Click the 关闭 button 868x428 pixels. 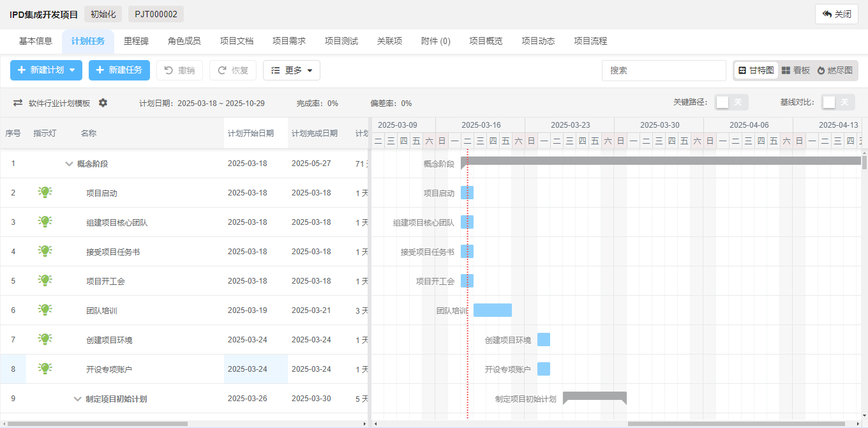tap(837, 14)
